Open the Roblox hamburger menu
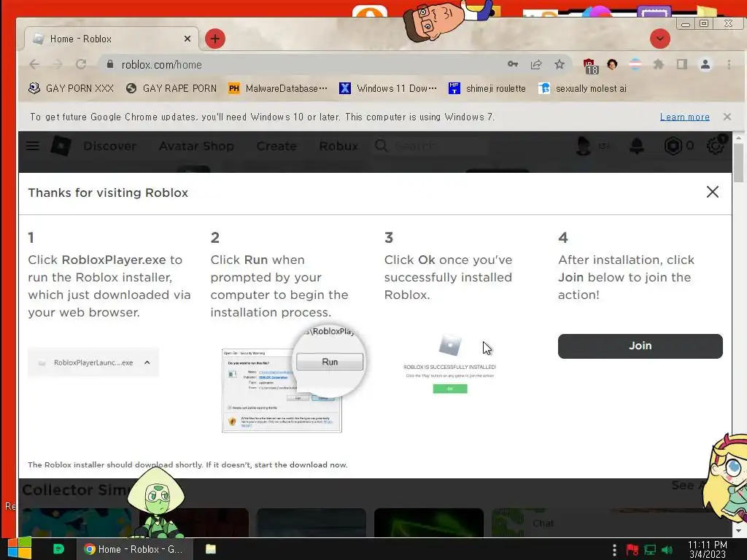Screen dimensions: 747x560 tap(33, 146)
